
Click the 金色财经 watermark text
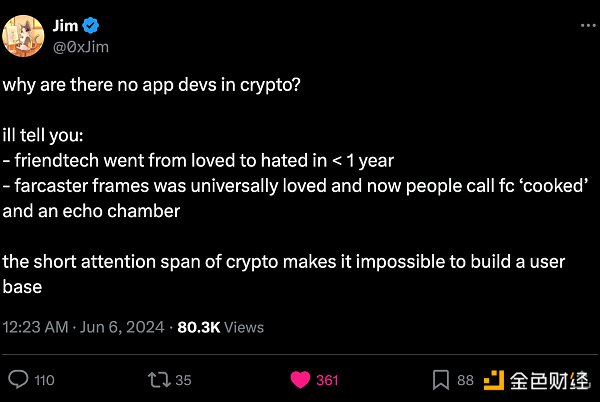547,380
